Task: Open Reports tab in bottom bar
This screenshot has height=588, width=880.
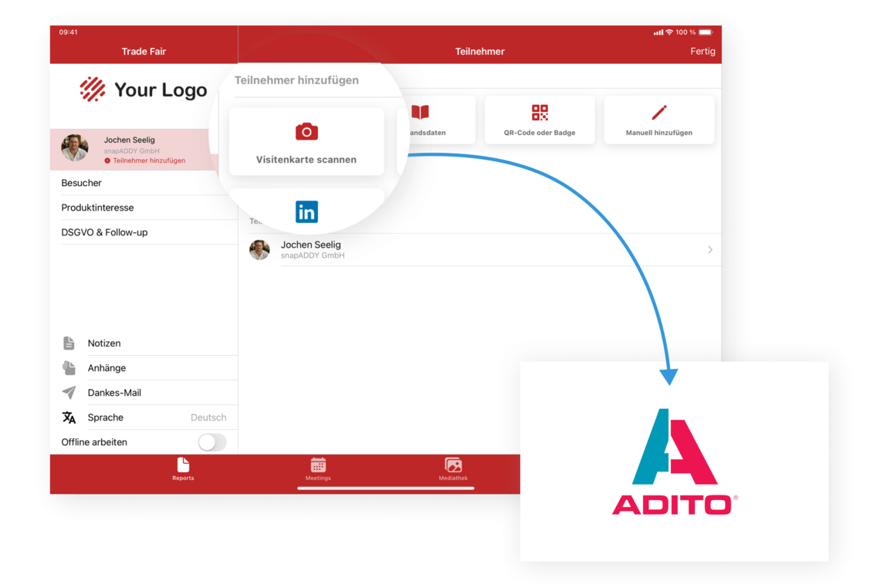Action: [183, 469]
